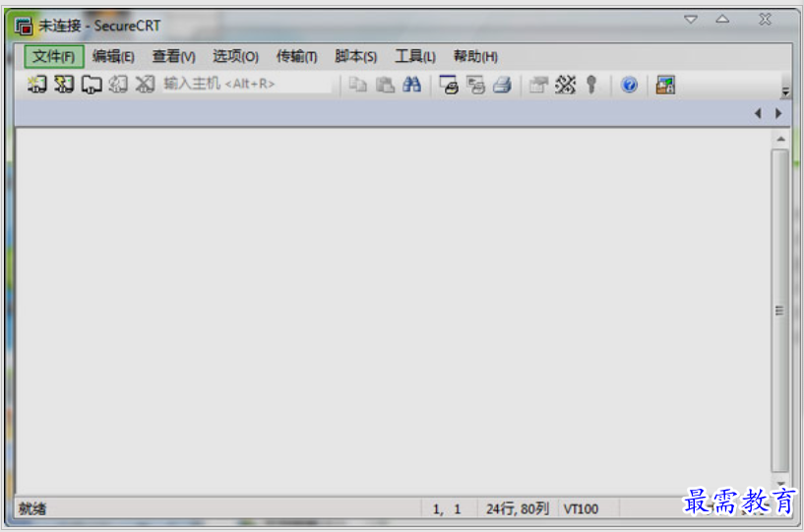This screenshot has width=804, height=532.
Task: Click the vertical scrollbar thumb
Action: pos(780,311)
